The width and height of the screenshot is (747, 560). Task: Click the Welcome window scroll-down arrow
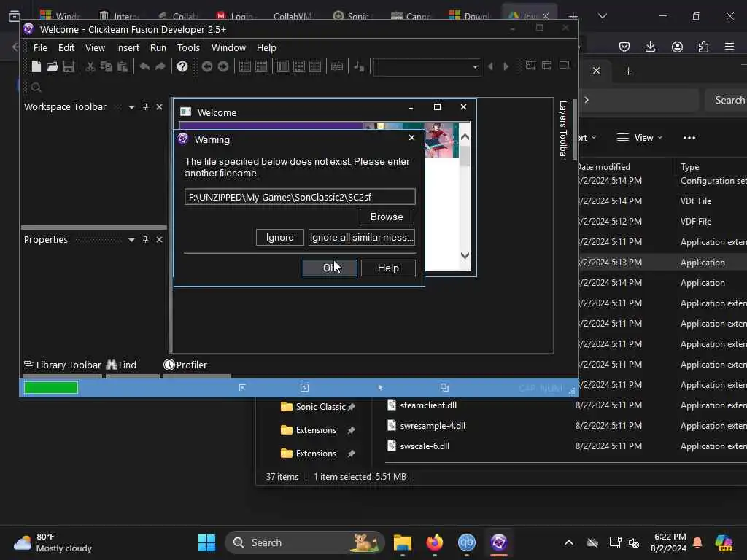tap(465, 255)
